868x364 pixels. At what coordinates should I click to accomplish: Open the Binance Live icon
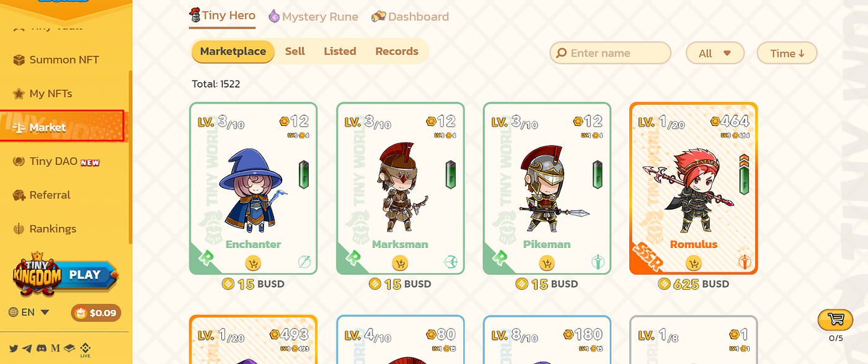(x=86, y=350)
